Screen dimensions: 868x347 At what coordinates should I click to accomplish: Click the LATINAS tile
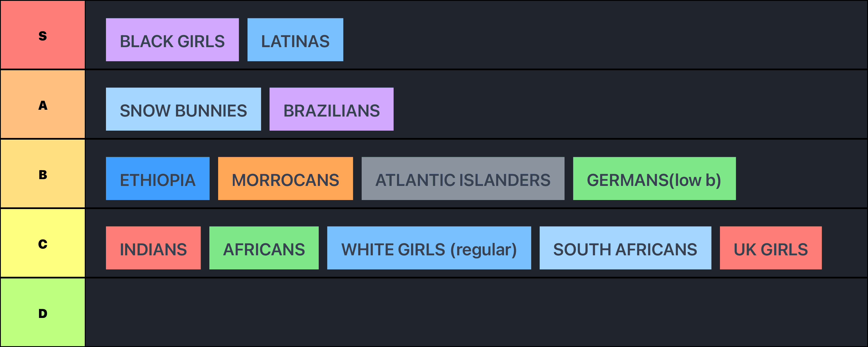coord(295,40)
